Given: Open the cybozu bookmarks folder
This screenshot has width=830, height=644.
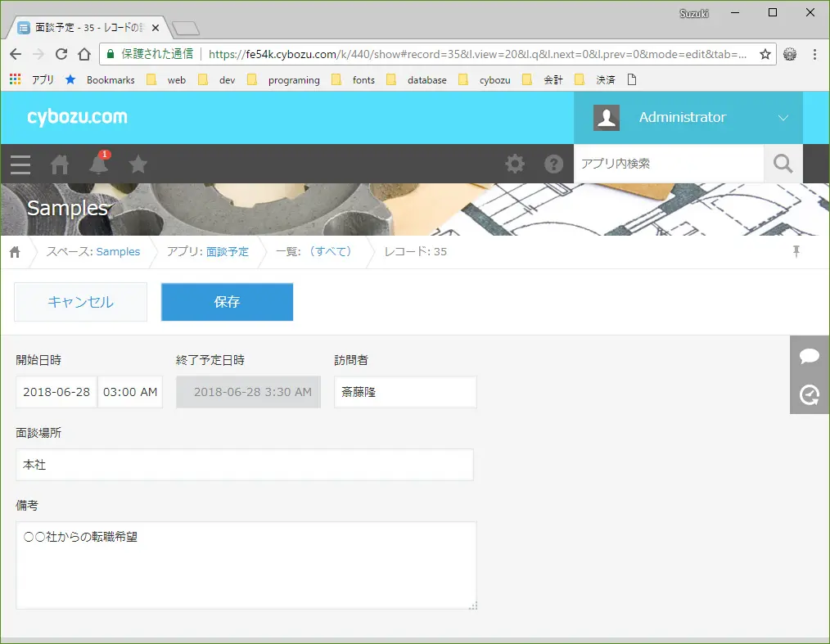Looking at the screenshot, I should click(485, 80).
